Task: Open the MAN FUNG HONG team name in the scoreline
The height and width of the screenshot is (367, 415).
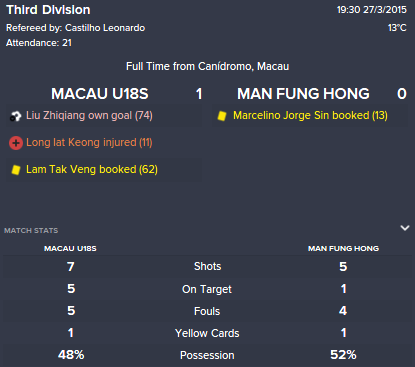Action: click(x=303, y=94)
